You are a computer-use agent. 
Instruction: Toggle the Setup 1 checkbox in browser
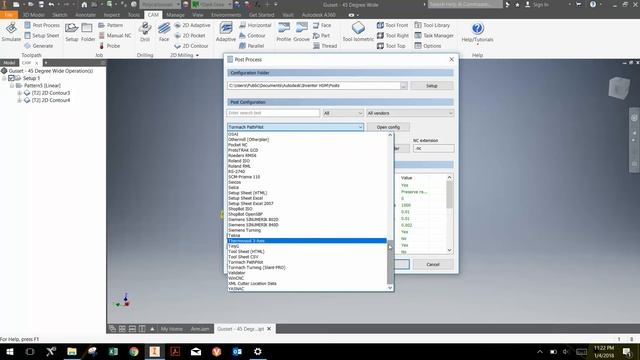pyautogui.click(x=11, y=78)
